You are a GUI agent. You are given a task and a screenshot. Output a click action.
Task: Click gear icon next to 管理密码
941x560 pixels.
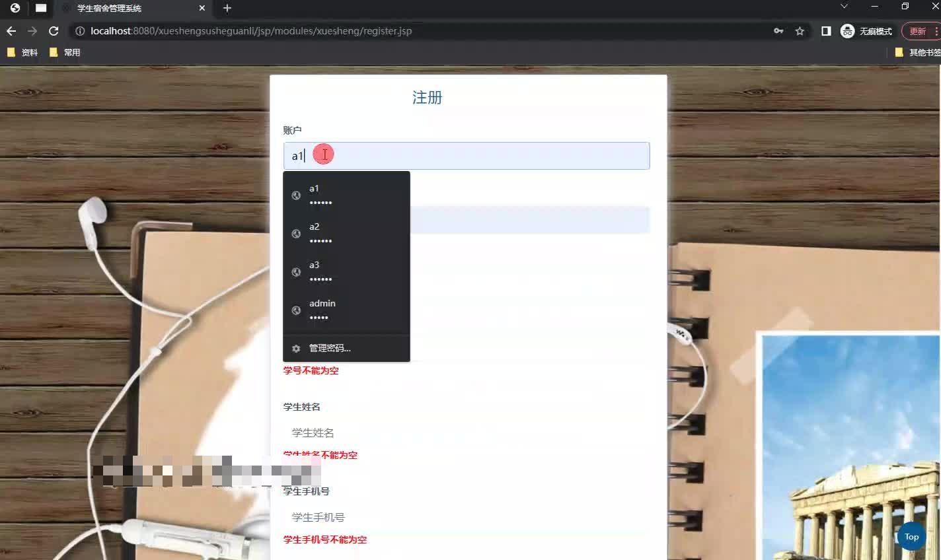[296, 348]
